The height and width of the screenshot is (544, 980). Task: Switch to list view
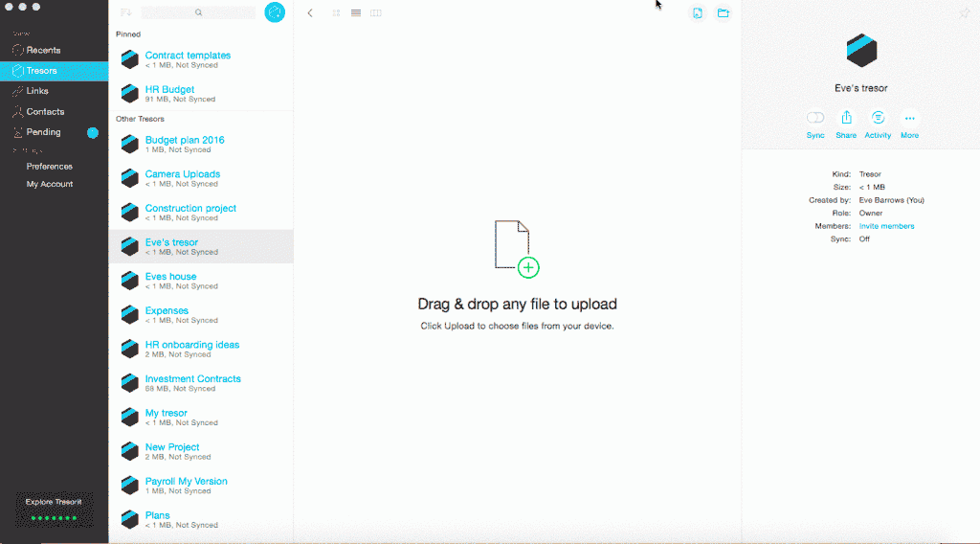[356, 12]
